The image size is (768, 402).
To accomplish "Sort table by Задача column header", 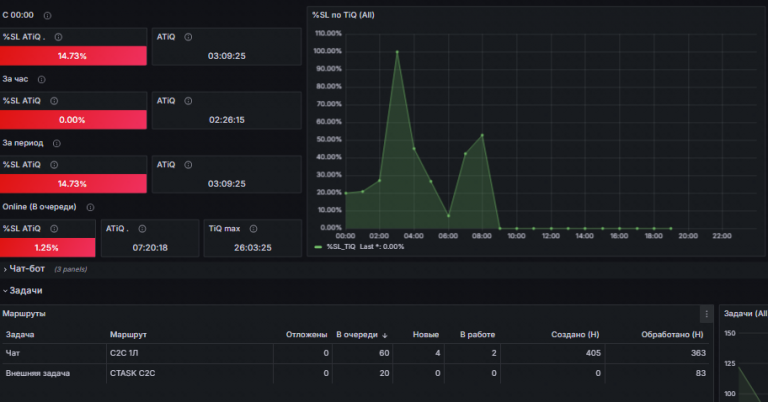I will click(x=20, y=334).
